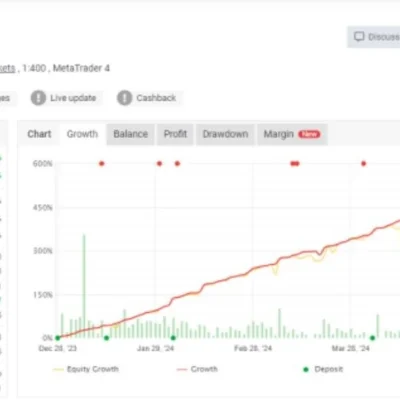Switch to the Profit tab
400x400 pixels.
pyautogui.click(x=175, y=134)
